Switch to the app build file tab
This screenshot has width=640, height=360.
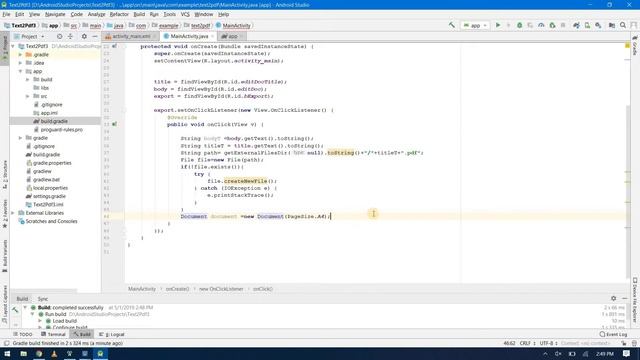point(233,36)
